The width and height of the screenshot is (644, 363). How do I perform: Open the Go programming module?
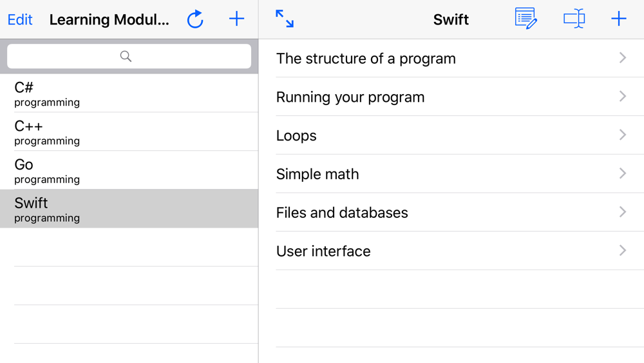click(x=129, y=170)
